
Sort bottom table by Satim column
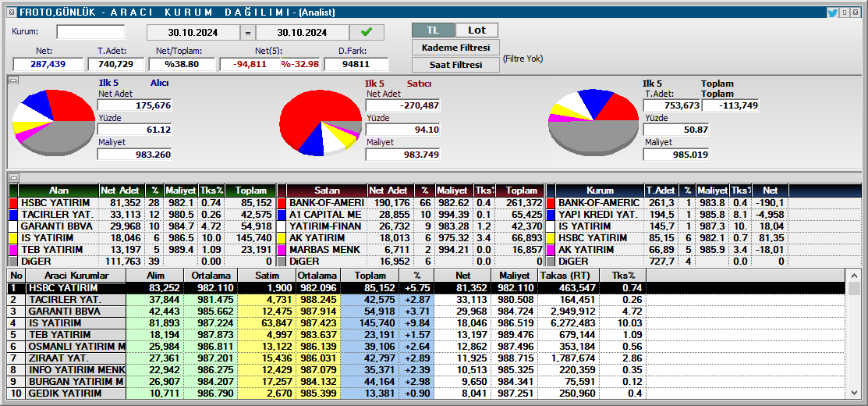tap(267, 276)
